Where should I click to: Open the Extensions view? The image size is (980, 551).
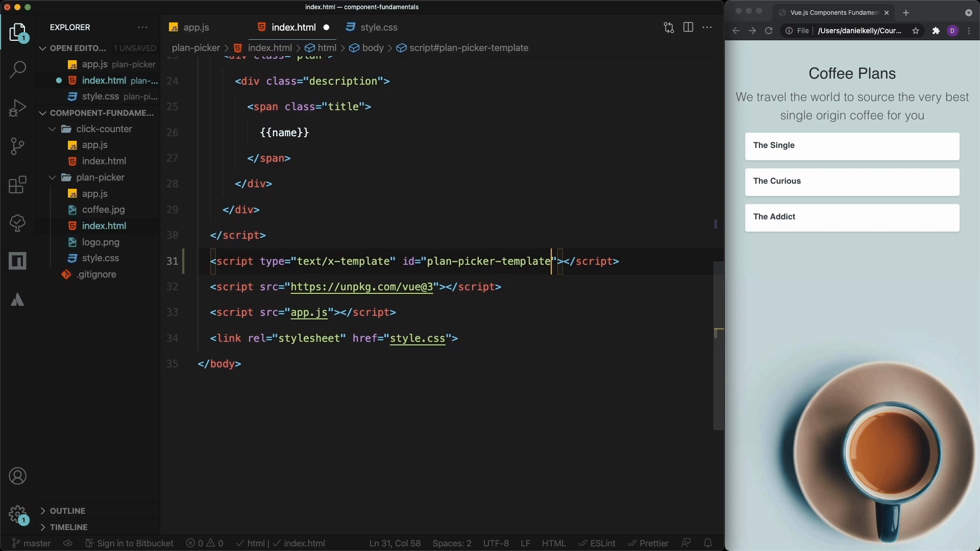click(18, 185)
